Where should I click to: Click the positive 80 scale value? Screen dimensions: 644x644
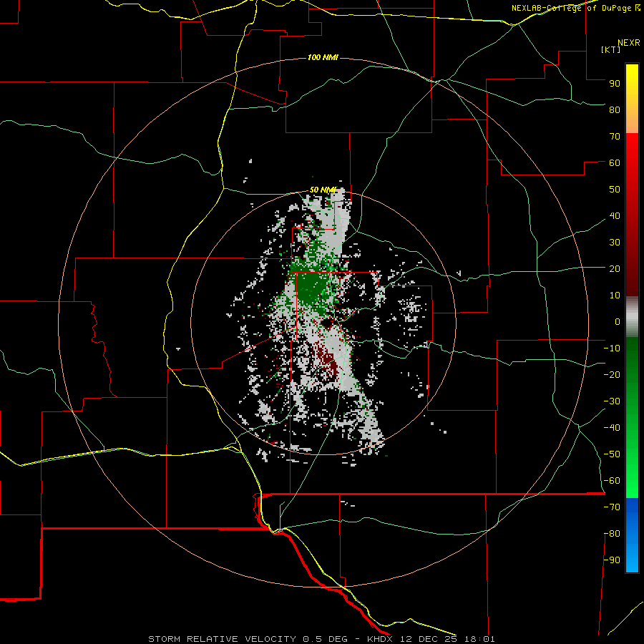(x=615, y=110)
